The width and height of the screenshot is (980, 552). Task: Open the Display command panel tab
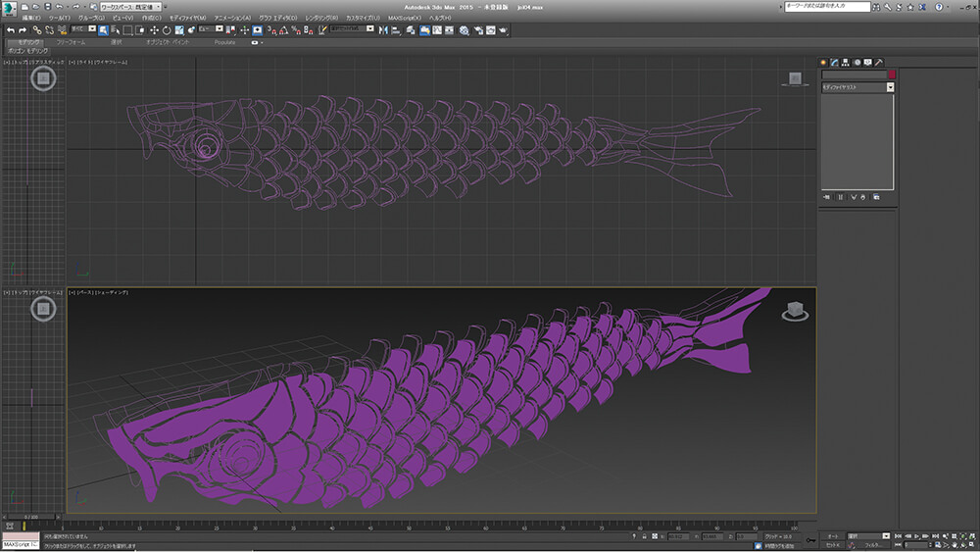pyautogui.click(x=867, y=63)
